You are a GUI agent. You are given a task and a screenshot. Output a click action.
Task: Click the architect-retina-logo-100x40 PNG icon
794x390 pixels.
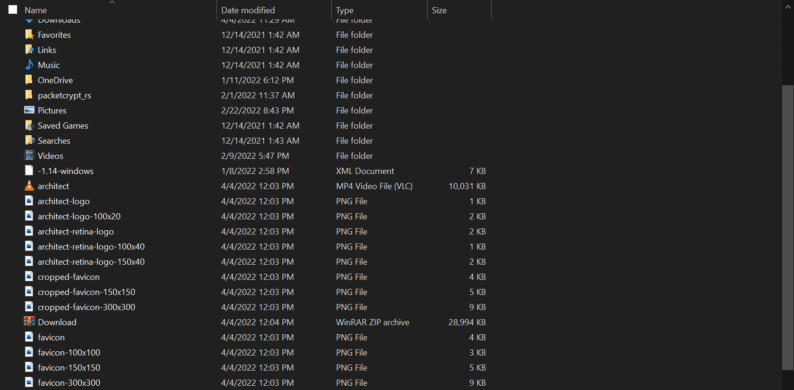(29, 247)
